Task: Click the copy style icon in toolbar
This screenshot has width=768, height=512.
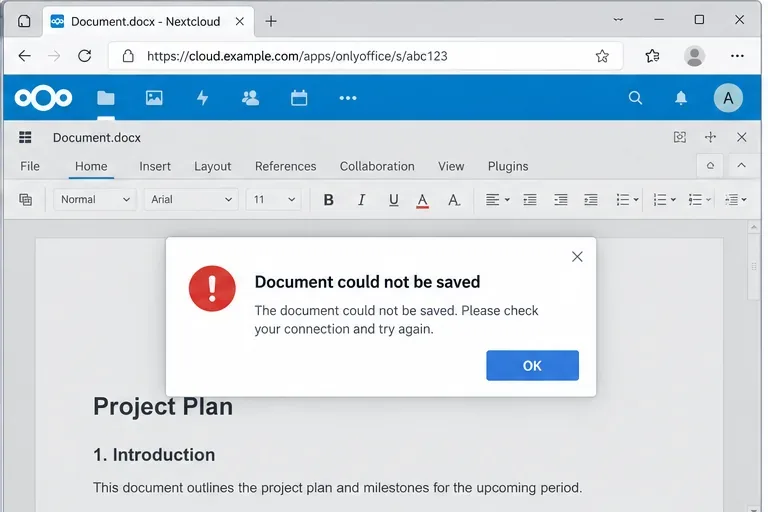Action: click(x=25, y=199)
